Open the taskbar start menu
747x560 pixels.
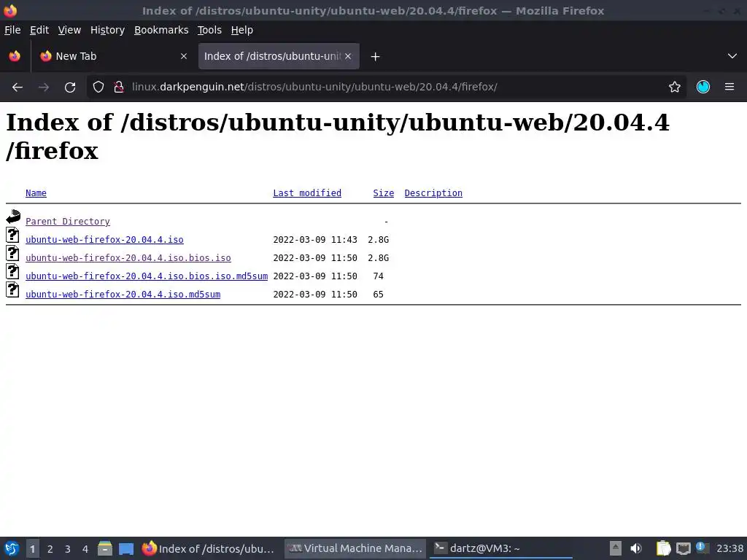click(x=12, y=548)
